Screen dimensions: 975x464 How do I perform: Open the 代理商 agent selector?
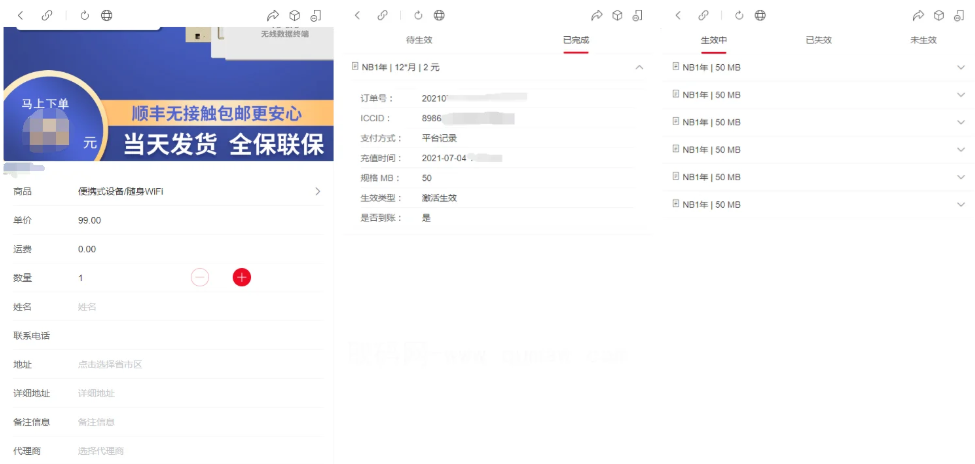pyautogui.click(x=199, y=451)
